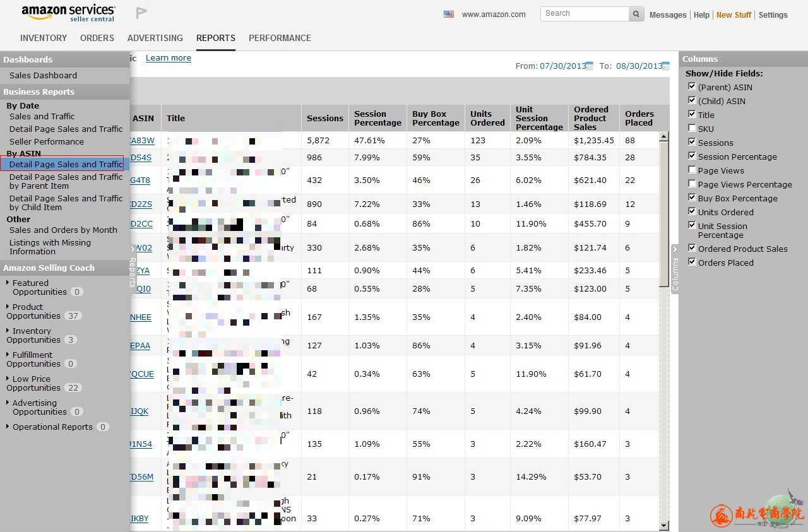Screen dimensions: 808x532
Task: Uncheck Ordered Product Sales checkbox
Action: point(692,248)
